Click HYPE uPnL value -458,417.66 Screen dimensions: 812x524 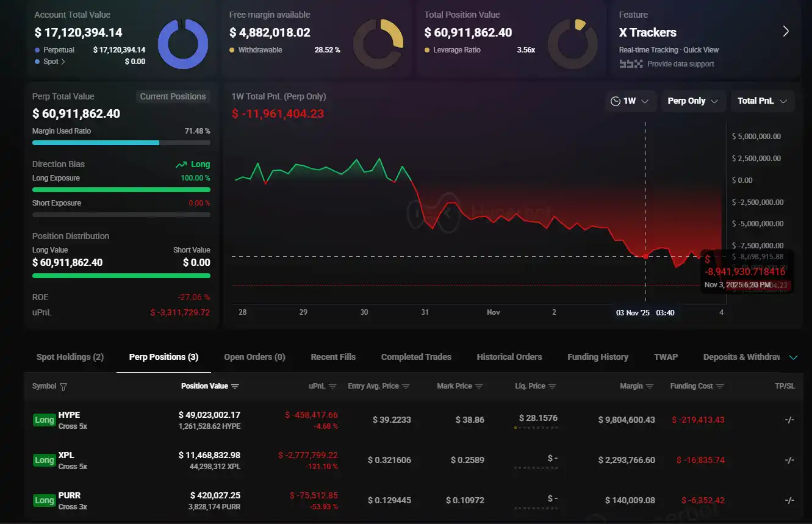tap(311, 415)
